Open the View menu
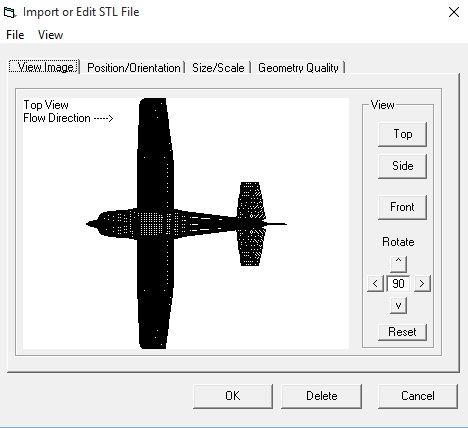The width and height of the screenshot is (468, 428). [x=50, y=35]
